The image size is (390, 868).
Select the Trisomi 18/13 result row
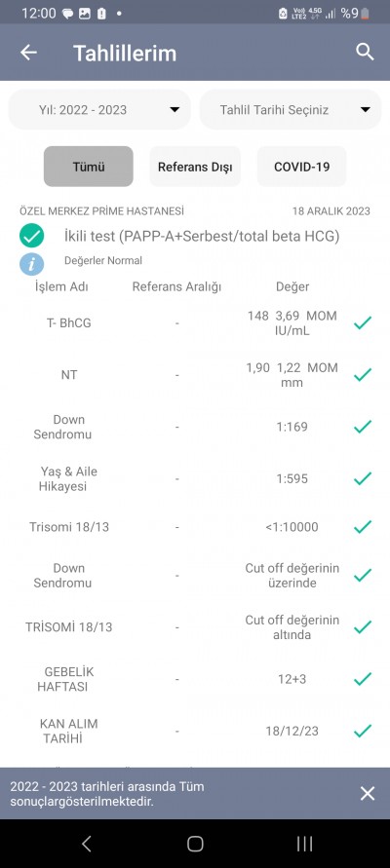pos(195,527)
